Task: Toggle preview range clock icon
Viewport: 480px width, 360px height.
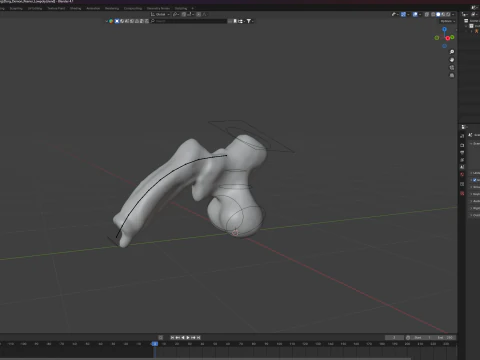Action: coord(408,338)
